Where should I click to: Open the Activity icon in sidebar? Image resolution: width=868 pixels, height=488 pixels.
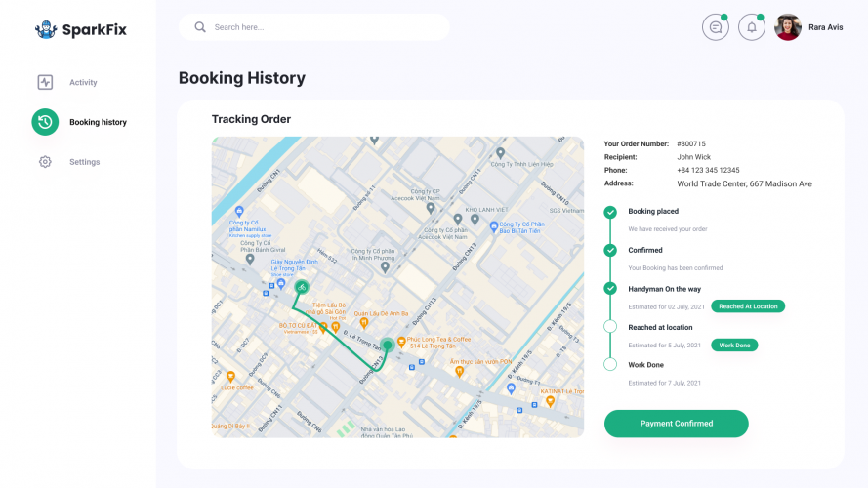45,82
